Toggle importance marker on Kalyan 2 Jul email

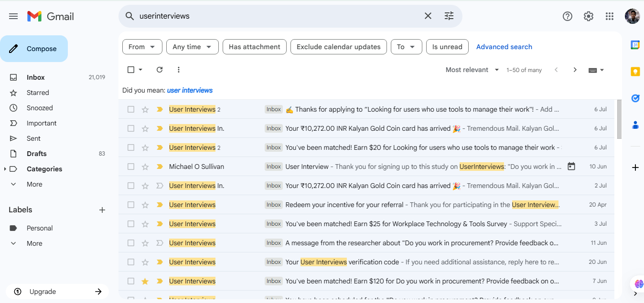tap(160, 186)
